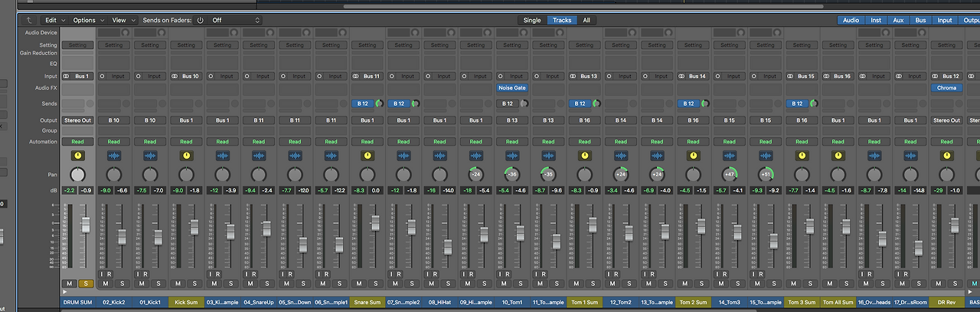This screenshot has width=980, height=312.
Task: Mute the 02_Kick2 channel
Action: 106,284
